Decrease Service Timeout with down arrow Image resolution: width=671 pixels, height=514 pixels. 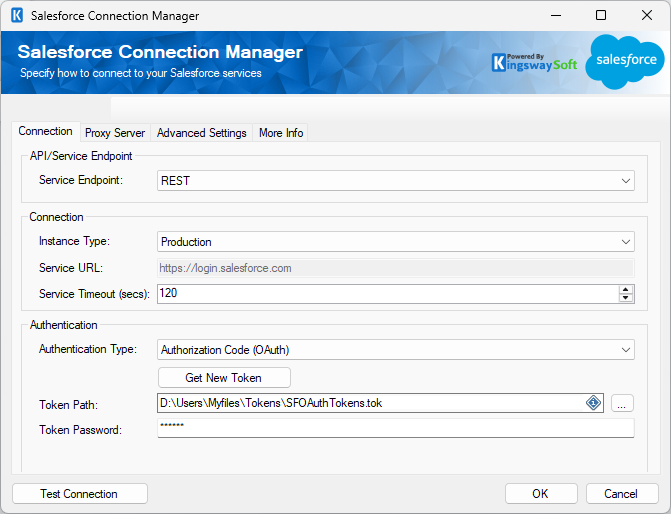626,298
